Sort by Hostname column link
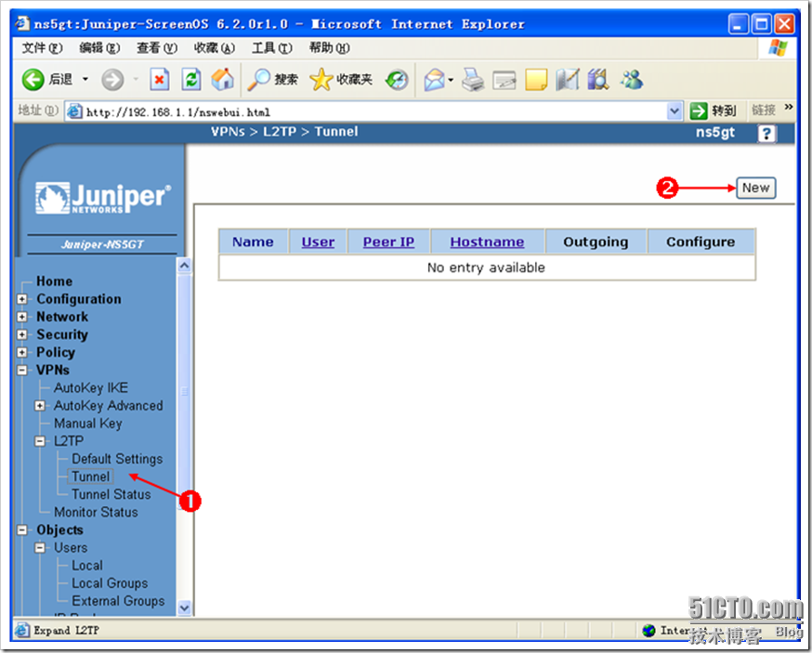This screenshot has height=653, width=812. click(487, 242)
